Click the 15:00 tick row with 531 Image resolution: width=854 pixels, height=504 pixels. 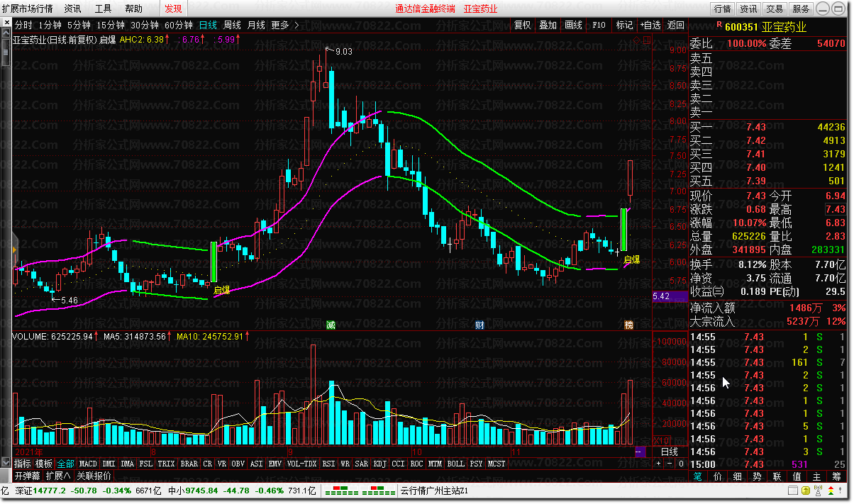(768, 464)
